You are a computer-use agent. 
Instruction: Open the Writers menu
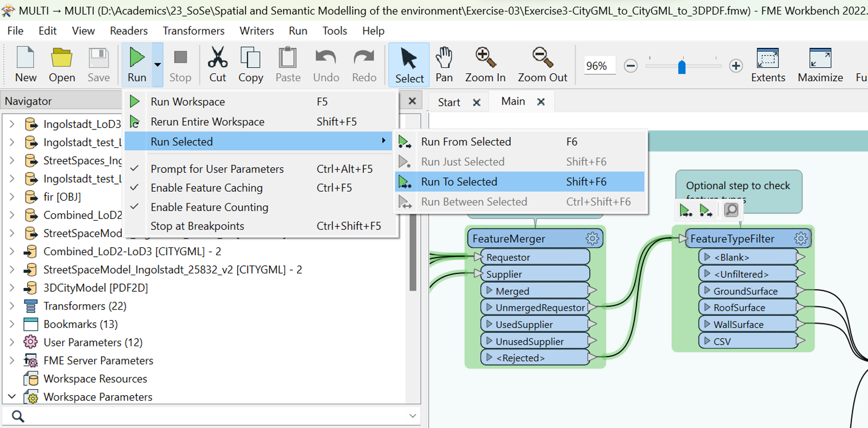coord(257,31)
